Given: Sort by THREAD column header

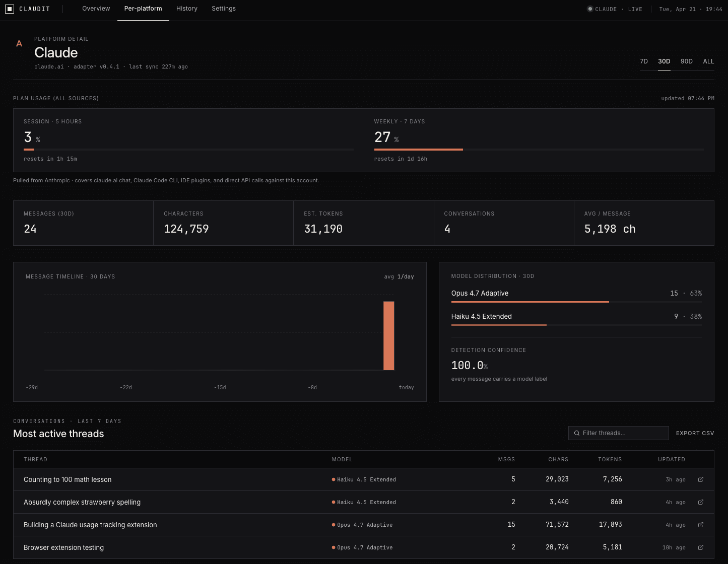Looking at the screenshot, I should point(35,459).
